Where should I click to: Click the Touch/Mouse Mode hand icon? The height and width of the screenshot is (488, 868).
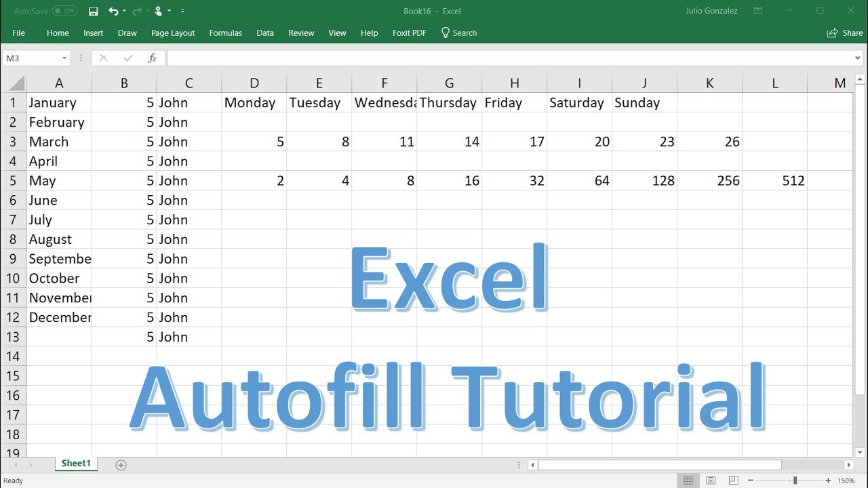click(158, 11)
